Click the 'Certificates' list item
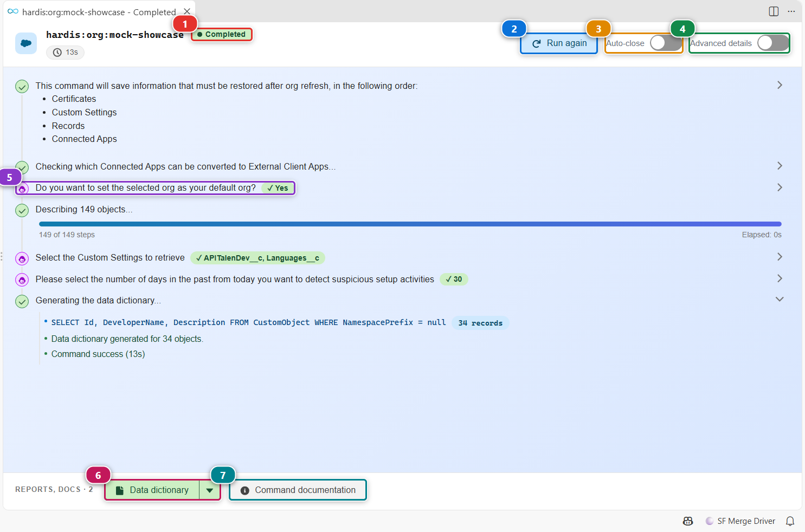This screenshot has width=805, height=532. coord(74,99)
